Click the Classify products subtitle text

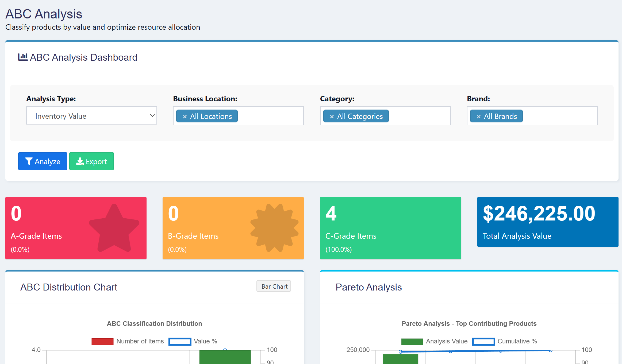click(x=103, y=27)
